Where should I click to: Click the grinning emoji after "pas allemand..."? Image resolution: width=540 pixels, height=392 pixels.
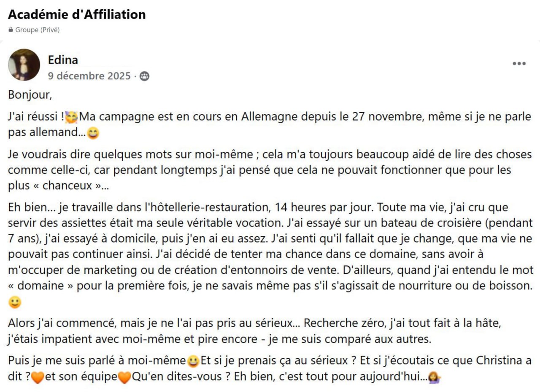[x=93, y=133]
